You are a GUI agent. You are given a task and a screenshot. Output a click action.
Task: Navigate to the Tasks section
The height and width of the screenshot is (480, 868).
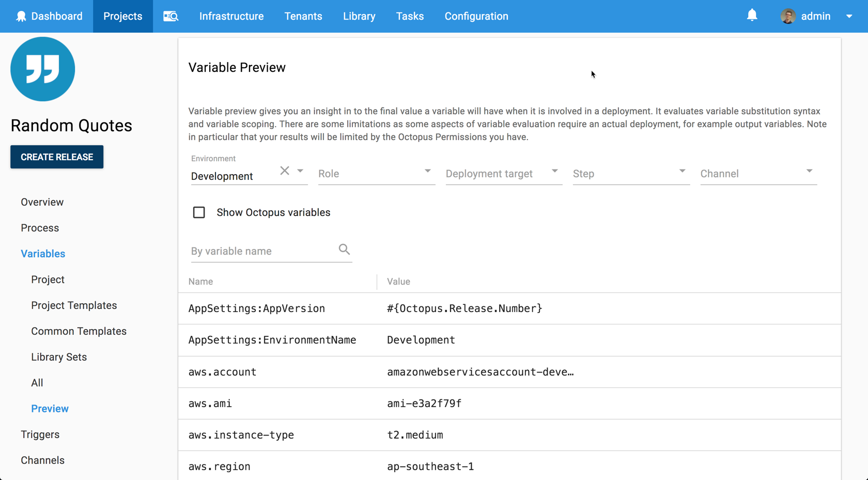(410, 16)
